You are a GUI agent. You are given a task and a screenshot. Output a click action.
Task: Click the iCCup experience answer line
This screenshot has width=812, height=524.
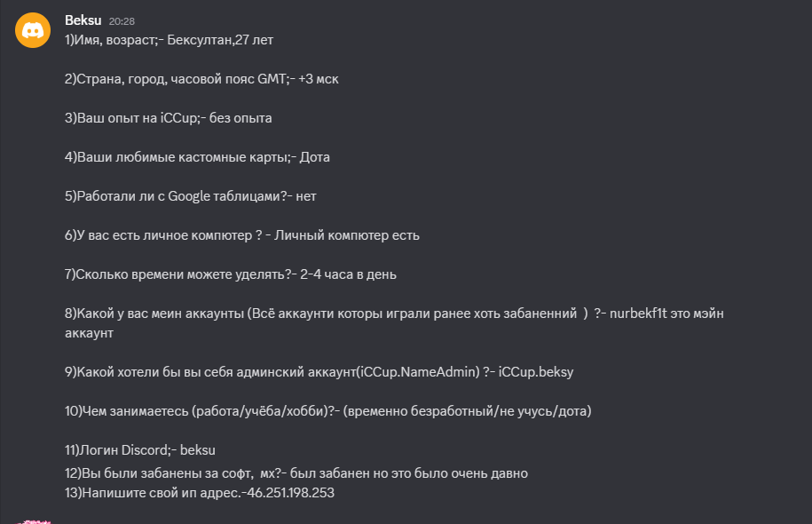(168, 118)
